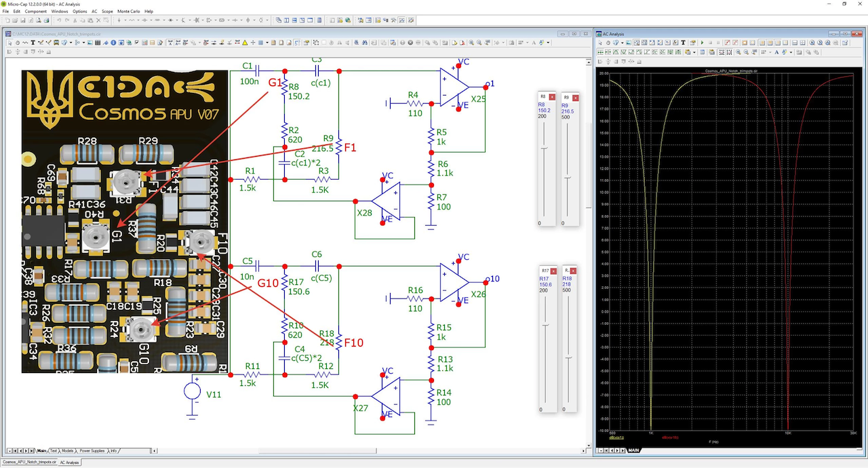Open the Scope menu
The height and width of the screenshot is (468, 868).
(107, 12)
